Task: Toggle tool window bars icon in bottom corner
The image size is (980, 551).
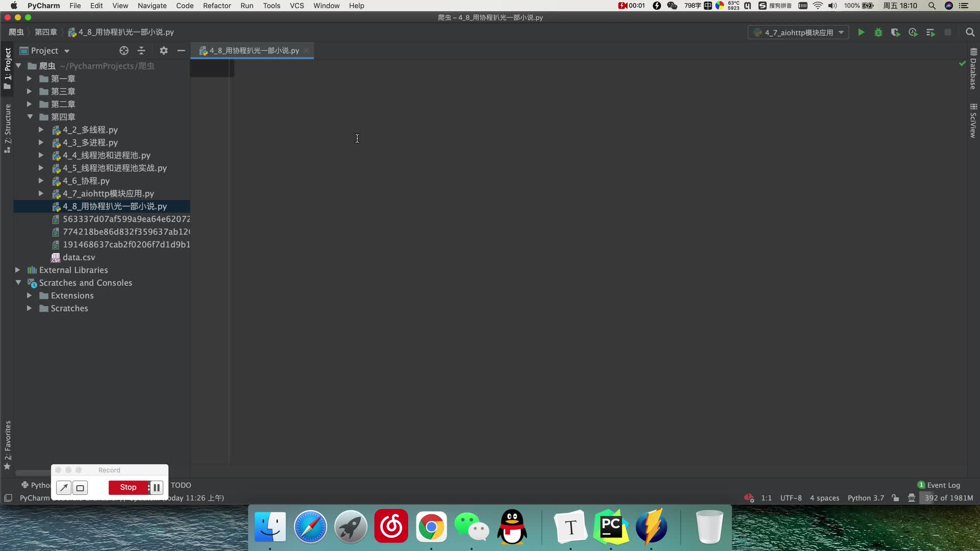Action: coord(8,498)
